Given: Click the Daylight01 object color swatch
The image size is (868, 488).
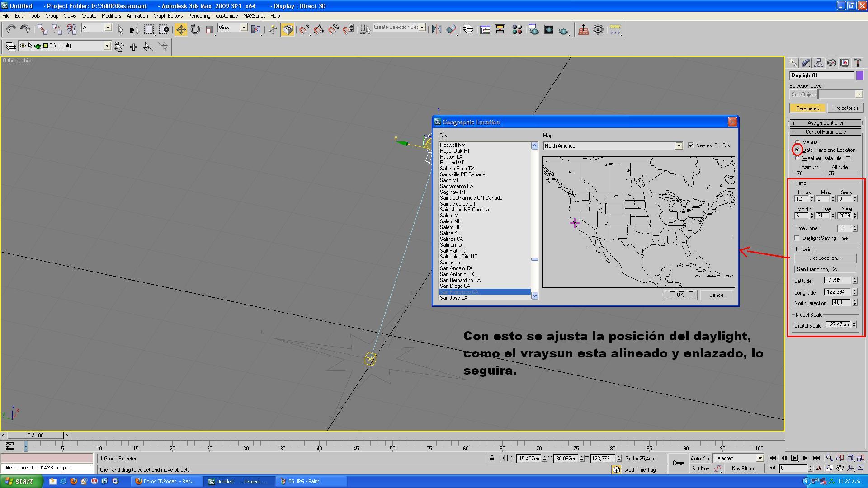Looking at the screenshot, I should 860,75.
